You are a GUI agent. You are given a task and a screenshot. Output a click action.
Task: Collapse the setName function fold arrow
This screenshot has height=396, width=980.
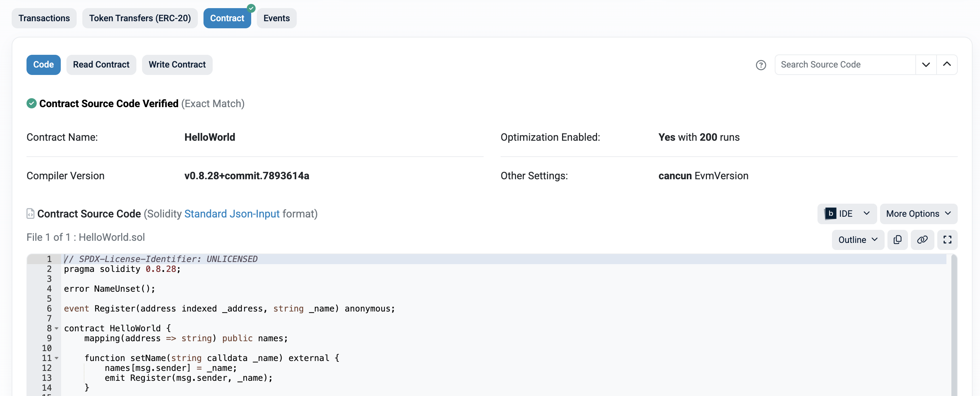57,358
